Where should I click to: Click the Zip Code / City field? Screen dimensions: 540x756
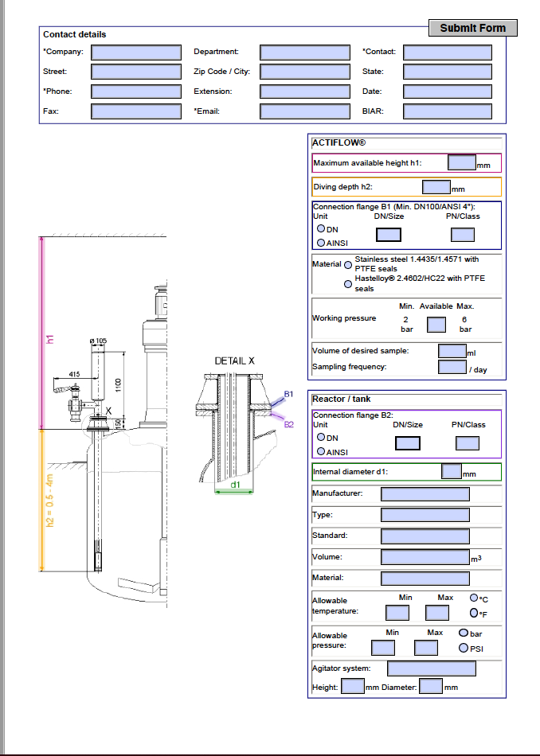tap(305, 72)
